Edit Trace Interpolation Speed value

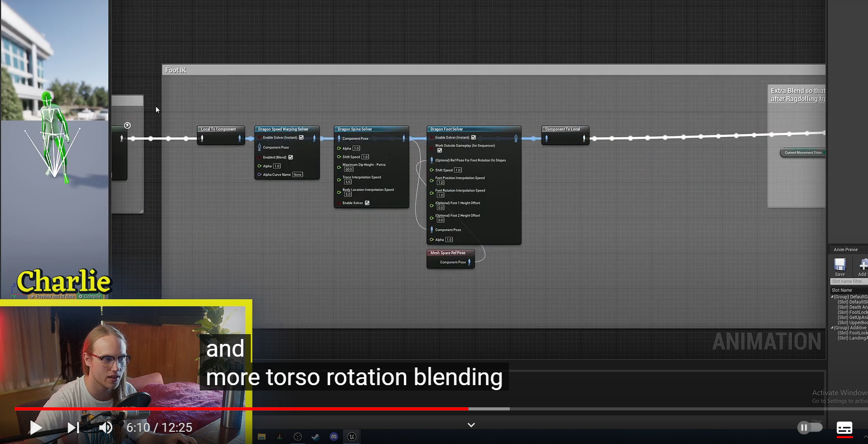point(347,182)
